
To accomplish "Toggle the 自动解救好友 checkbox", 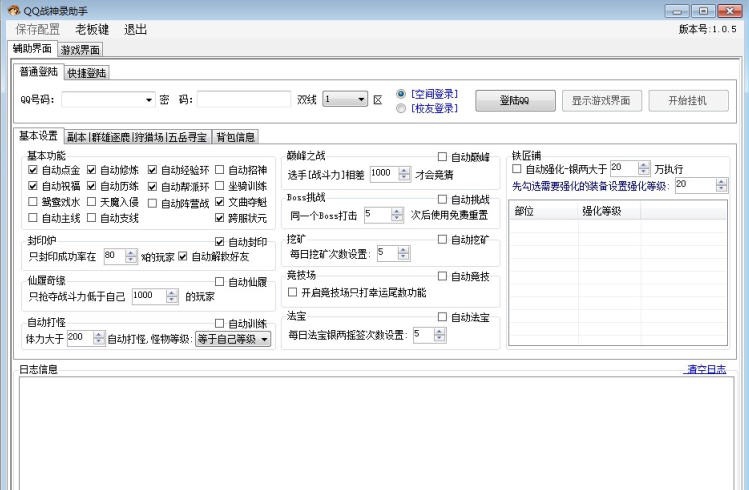I will point(183,256).
